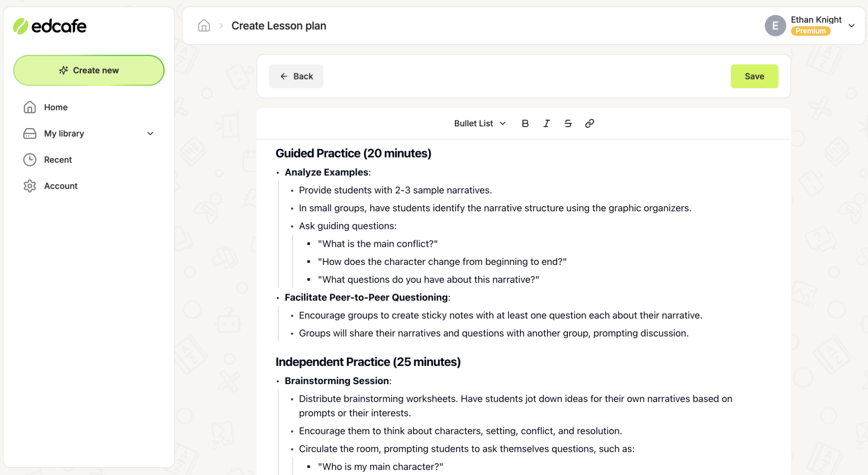Toggle bold formatting in the editor toolbar
The image size is (868, 475).
pos(525,123)
